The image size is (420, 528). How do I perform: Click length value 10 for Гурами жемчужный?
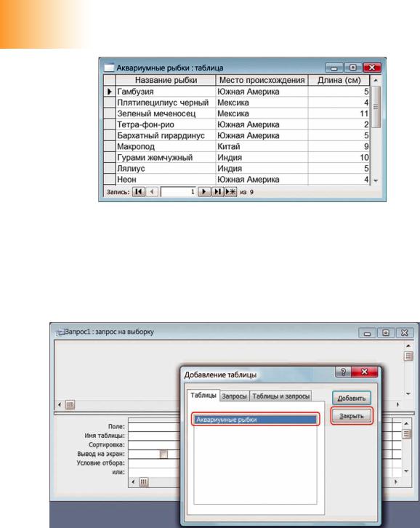pyautogui.click(x=339, y=157)
